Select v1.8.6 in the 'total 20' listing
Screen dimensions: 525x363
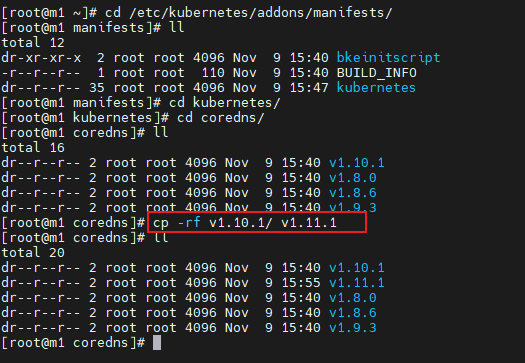pyautogui.click(x=353, y=313)
